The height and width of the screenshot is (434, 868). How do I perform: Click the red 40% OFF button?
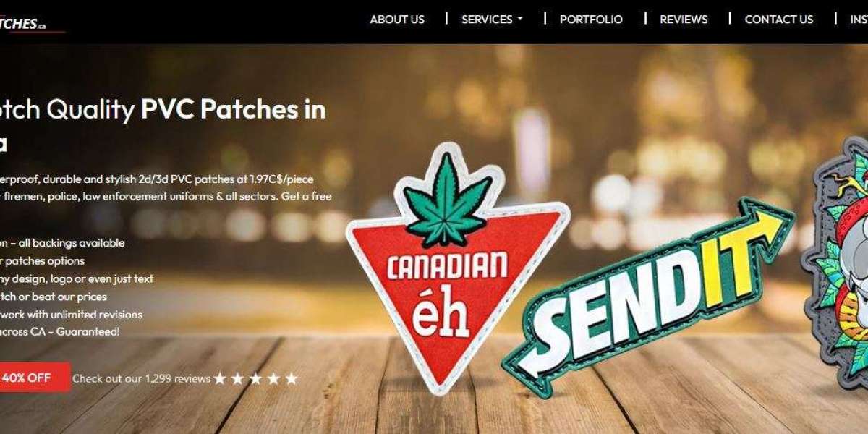tap(35, 378)
